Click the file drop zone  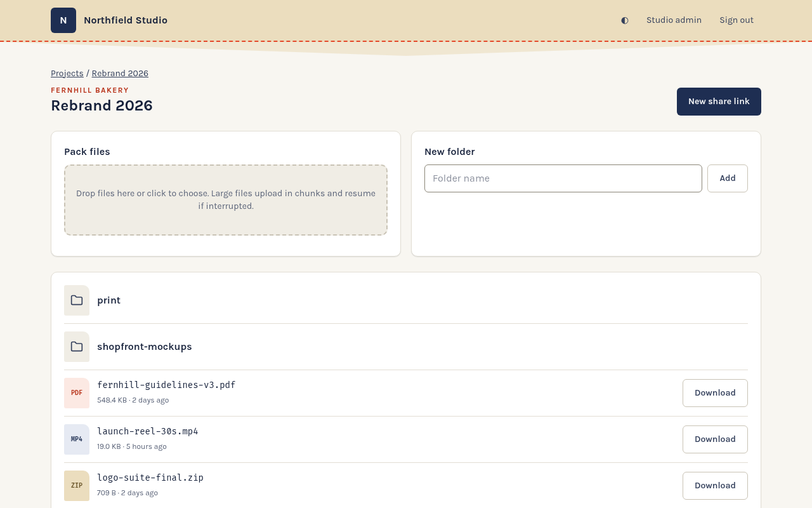(226, 200)
